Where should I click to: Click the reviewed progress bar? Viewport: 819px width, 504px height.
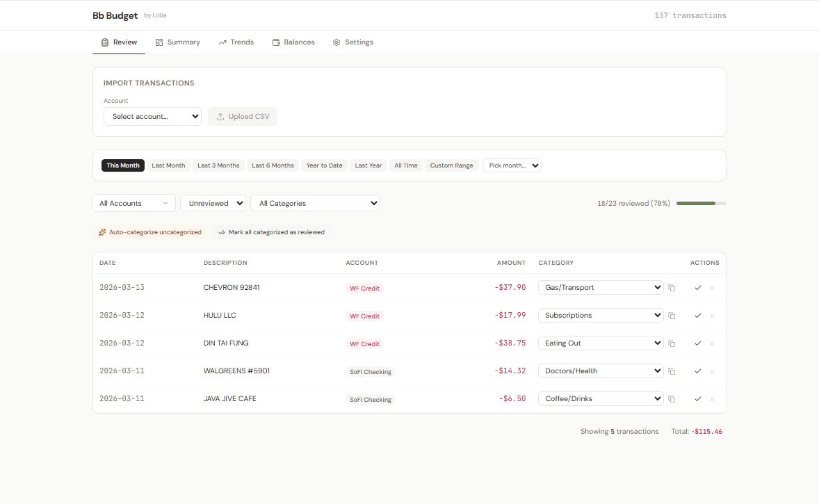701,202
